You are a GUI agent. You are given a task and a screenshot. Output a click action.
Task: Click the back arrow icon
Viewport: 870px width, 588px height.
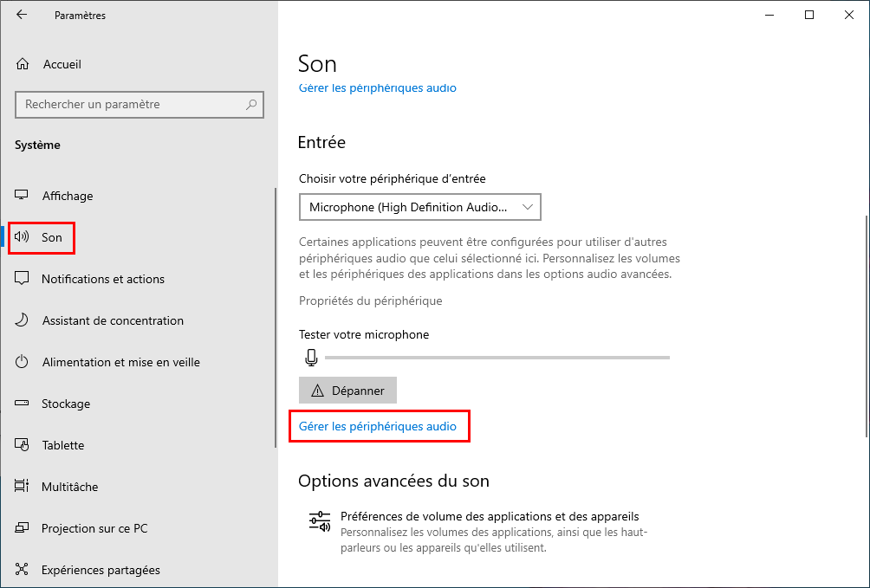coord(22,15)
